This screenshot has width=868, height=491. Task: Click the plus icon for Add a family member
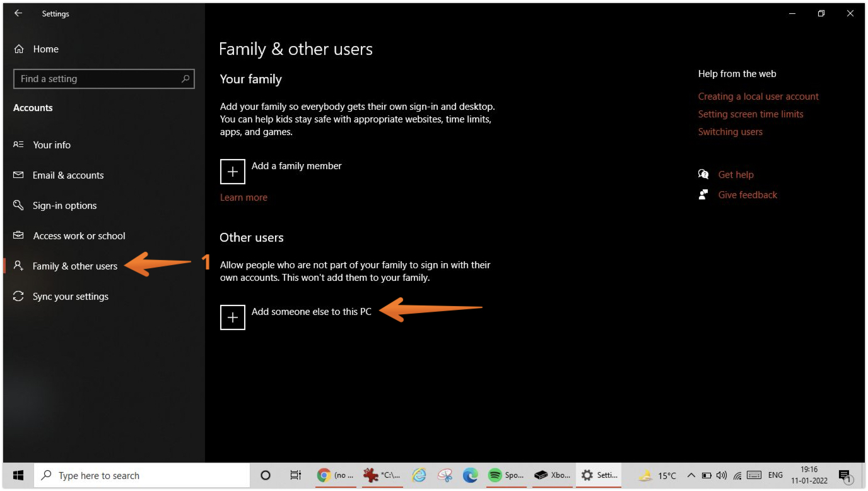[x=232, y=172]
